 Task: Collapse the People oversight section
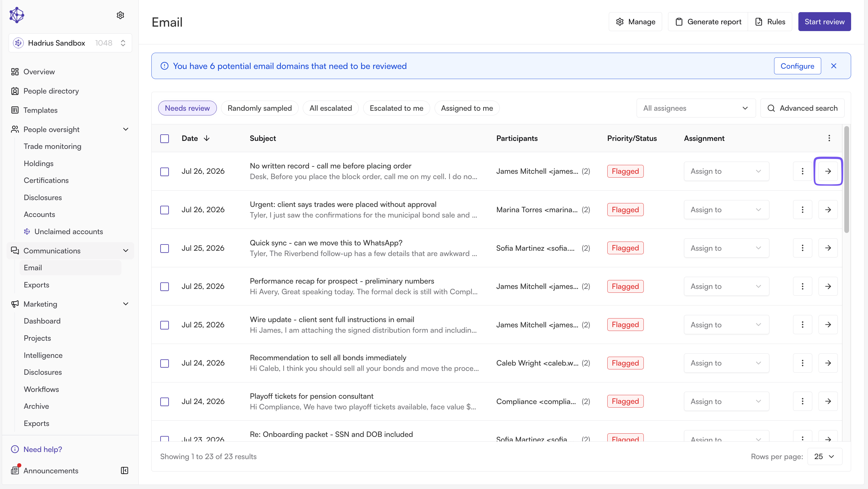click(126, 129)
